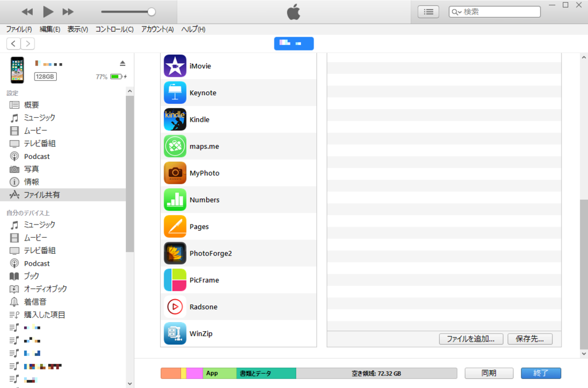Open the ヘルプ(H) menu
588x388 pixels.
[193, 29]
